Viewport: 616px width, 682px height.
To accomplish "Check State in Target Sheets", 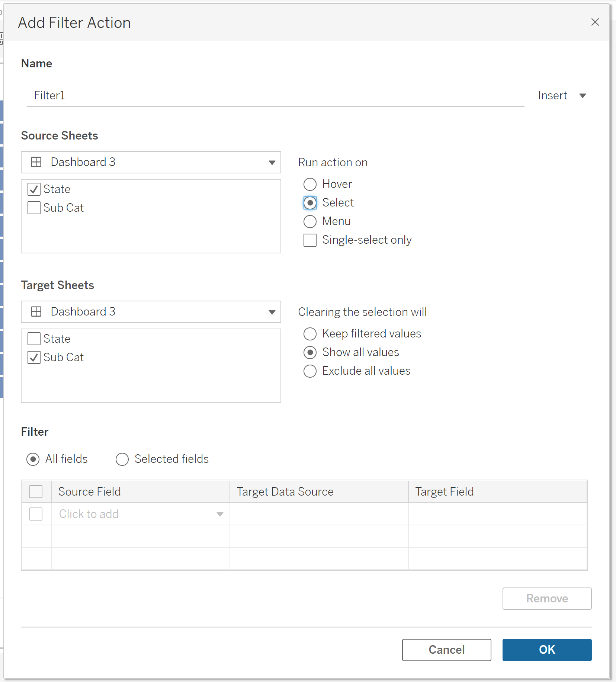I will pyautogui.click(x=34, y=339).
